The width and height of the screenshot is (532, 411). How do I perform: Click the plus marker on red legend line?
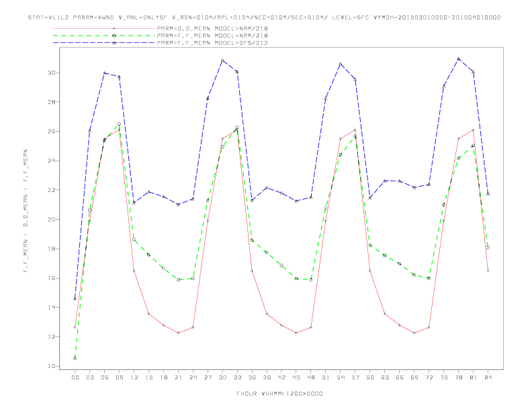(114, 28)
